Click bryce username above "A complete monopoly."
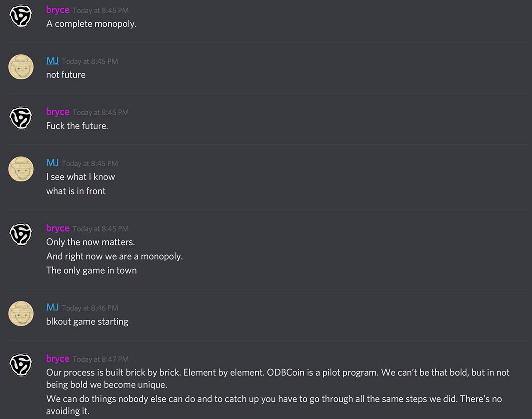Viewport: 532px width, 419px height. (x=58, y=10)
